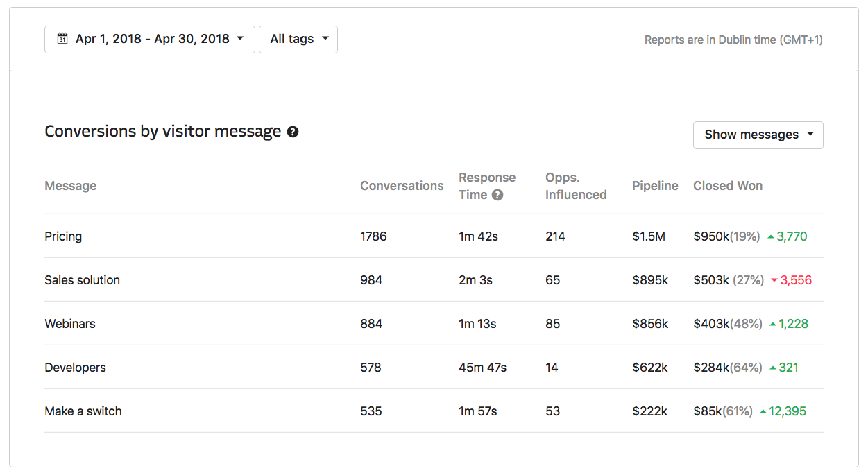Click the Make a switch message
868x473 pixels.
(83, 411)
